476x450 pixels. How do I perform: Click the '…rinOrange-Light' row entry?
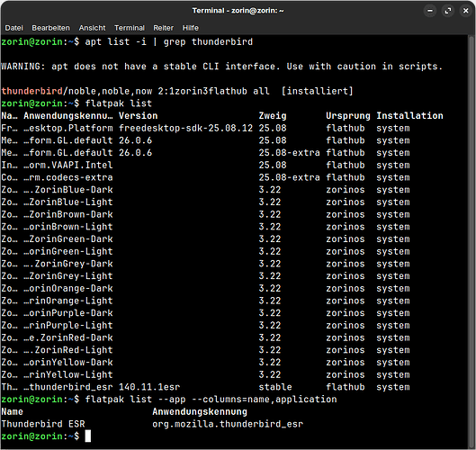pos(68,301)
